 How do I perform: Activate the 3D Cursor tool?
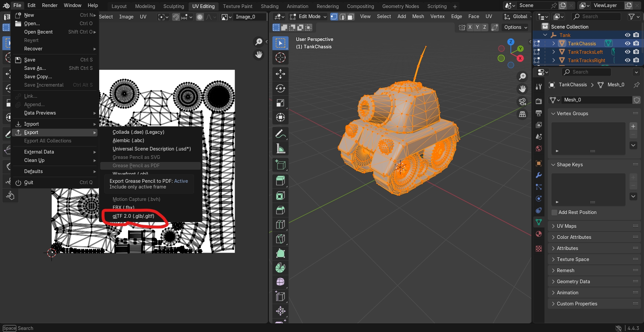tap(280, 57)
